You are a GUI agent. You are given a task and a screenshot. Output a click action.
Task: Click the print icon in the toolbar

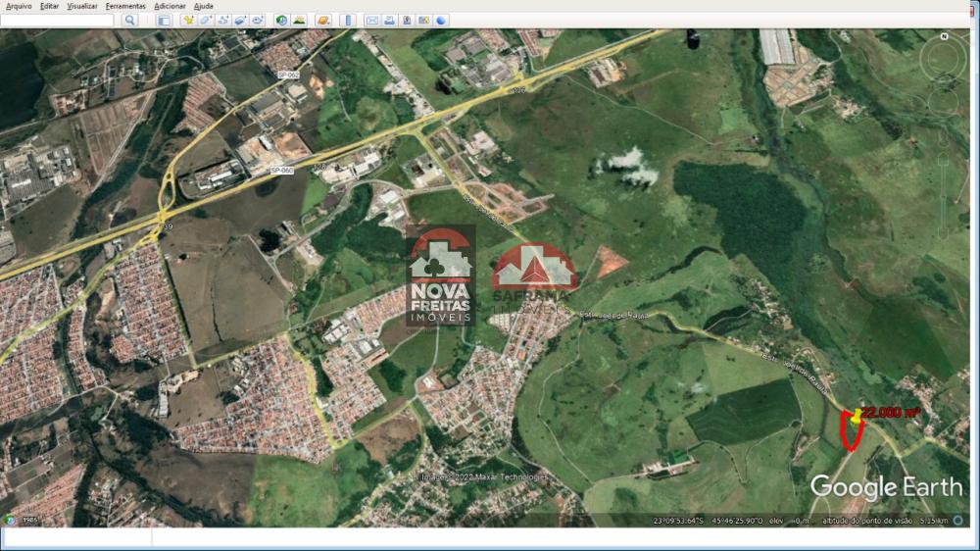click(x=389, y=20)
